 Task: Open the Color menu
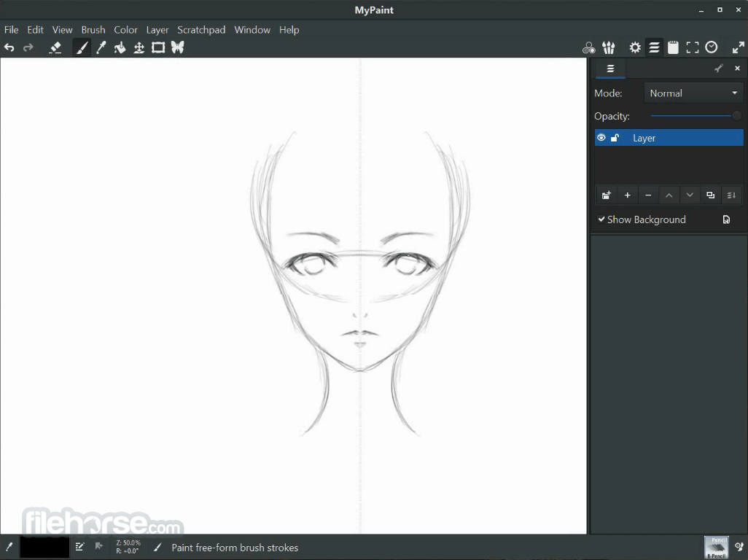pyautogui.click(x=125, y=30)
